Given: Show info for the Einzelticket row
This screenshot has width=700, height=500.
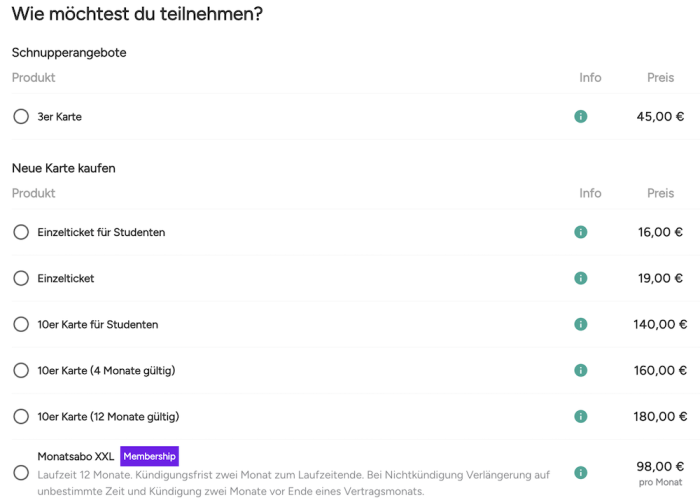Looking at the screenshot, I should [581, 278].
